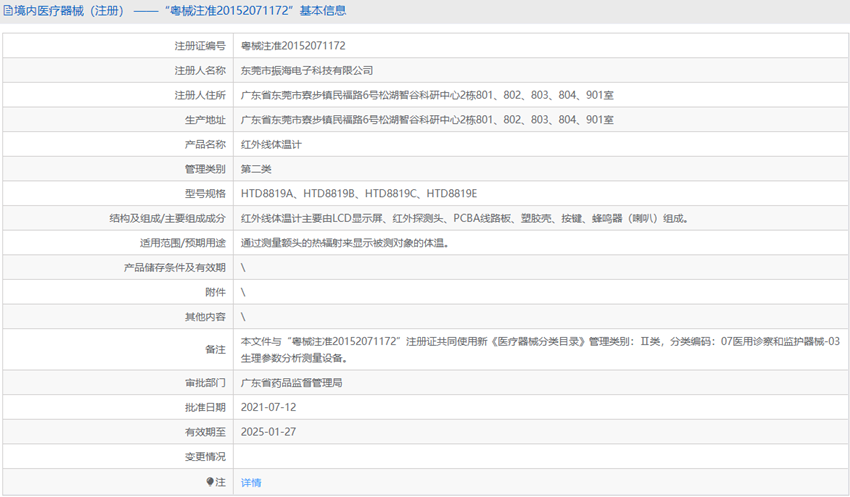The height and width of the screenshot is (497, 850).
Task: Select the 生产地址 address value
Action: click(427, 120)
